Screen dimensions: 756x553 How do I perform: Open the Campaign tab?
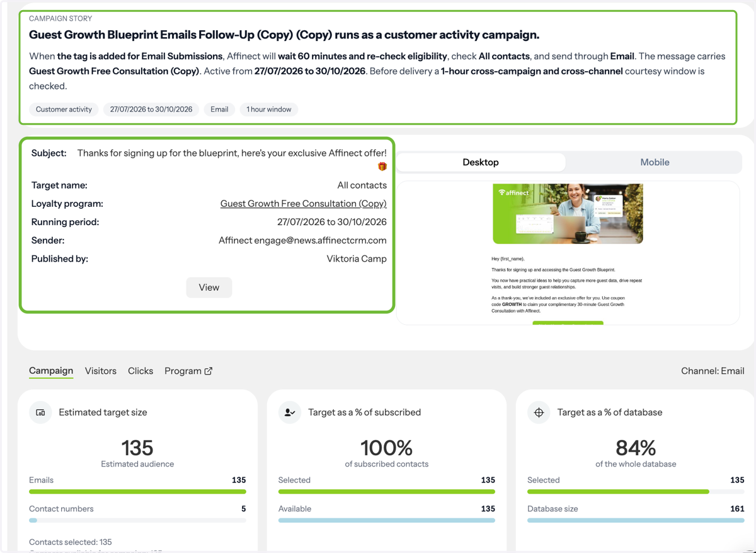(51, 371)
